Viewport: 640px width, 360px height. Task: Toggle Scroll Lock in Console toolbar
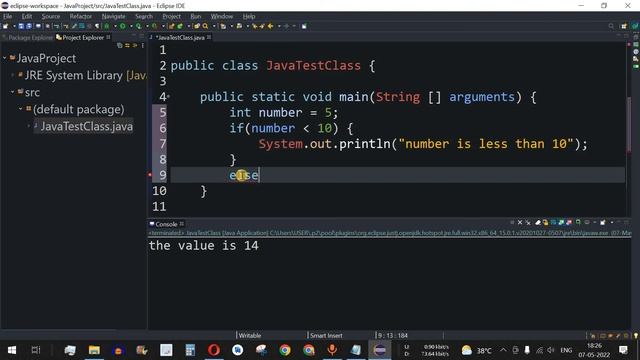(x=545, y=222)
